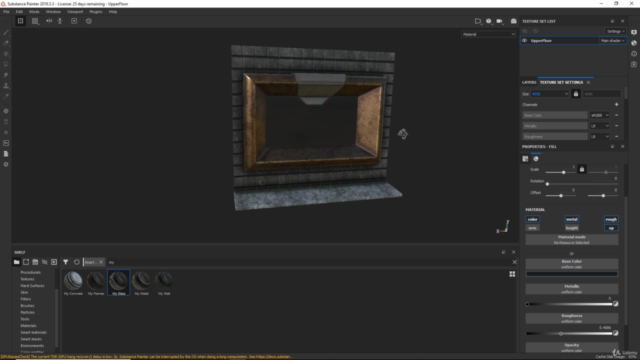Image resolution: width=640 pixels, height=360 pixels.
Task: Open the Main shader dropdown
Action: (612, 40)
